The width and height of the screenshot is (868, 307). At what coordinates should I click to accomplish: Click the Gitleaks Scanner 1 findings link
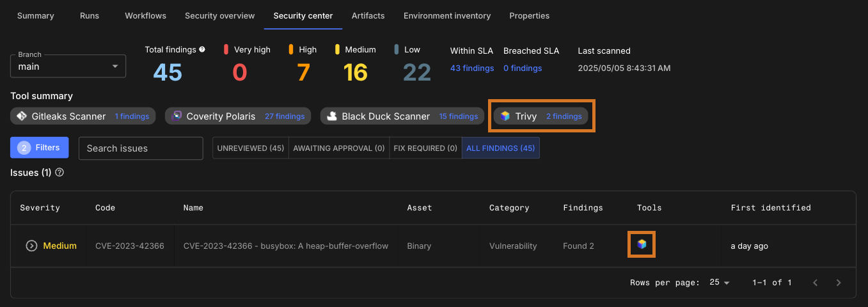point(132,116)
